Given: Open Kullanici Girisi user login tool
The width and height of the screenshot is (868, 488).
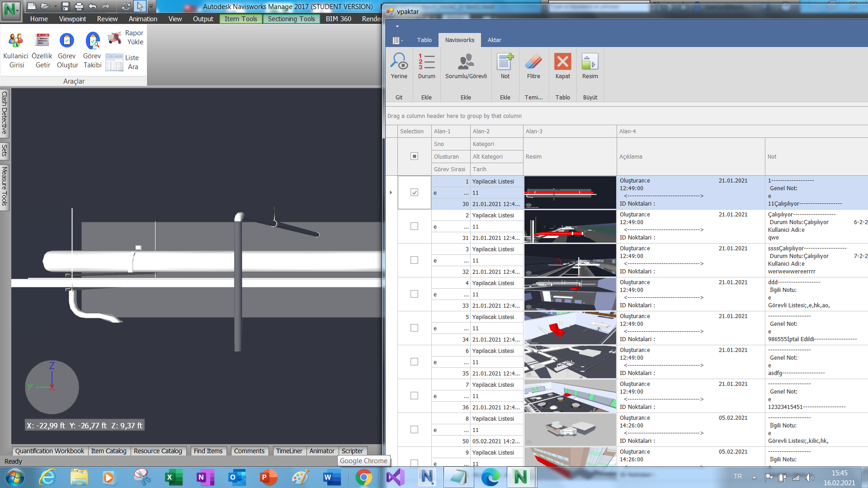Looking at the screenshot, I should [16, 50].
